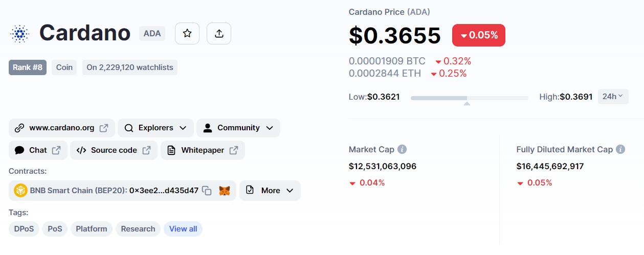The height and width of the screenshot is (255, 644).
Task: Click the Rank #8 badge
Action: [x=28, y=67]
